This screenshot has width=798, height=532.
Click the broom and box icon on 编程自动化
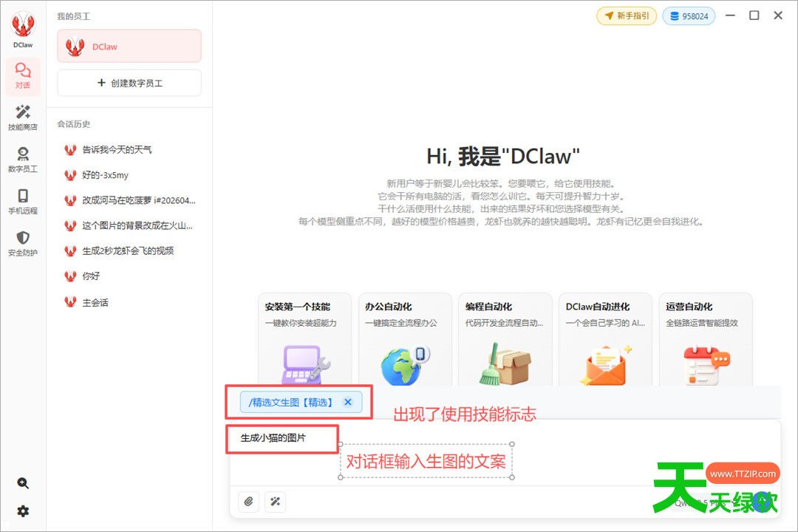(505, 364)
